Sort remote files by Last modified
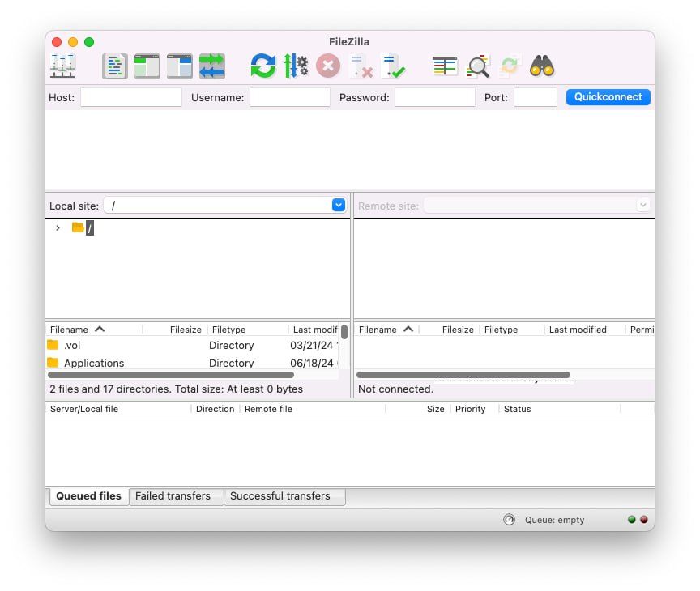 click(x=584, y=330)
